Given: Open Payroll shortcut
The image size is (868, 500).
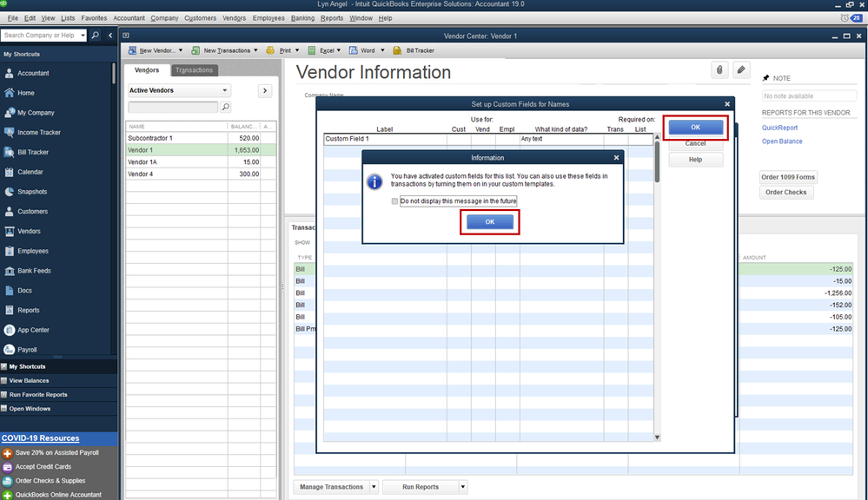Looking at the screenshot, I should click(x=27, y=350).
